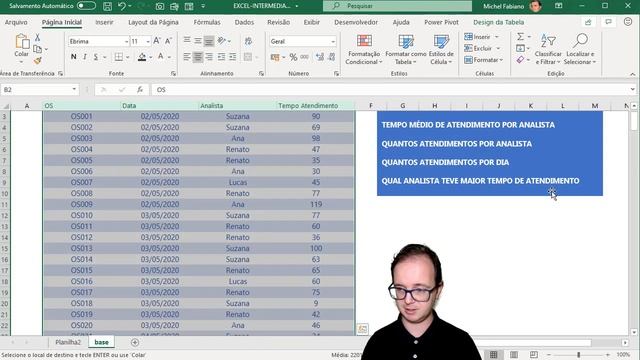Add a new sheet with plus icon

[x=135, y=342]
